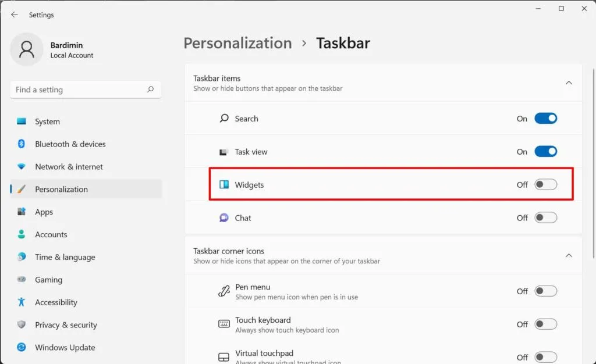Turn off the Task view toggle

(x=545, y=151)
